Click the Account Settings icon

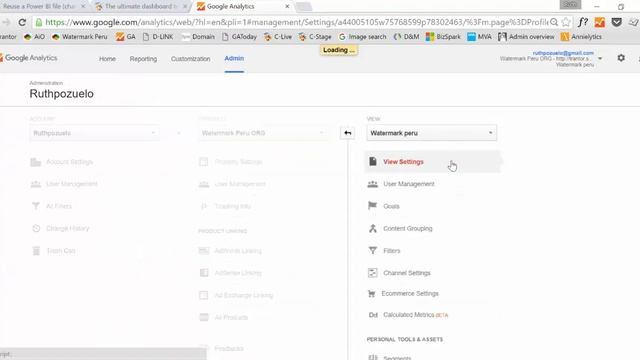(36, 162)
